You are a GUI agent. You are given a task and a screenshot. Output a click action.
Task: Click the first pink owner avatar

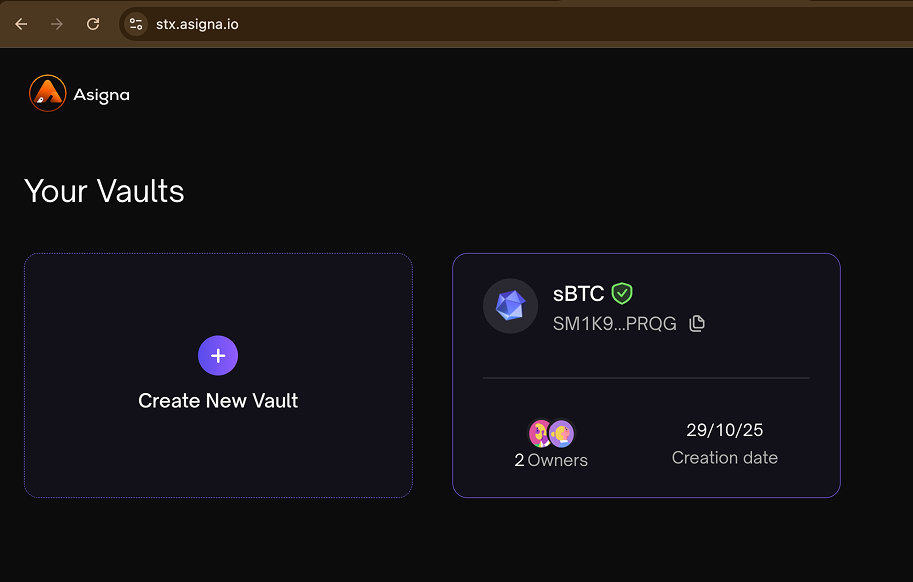pos(541,433)
